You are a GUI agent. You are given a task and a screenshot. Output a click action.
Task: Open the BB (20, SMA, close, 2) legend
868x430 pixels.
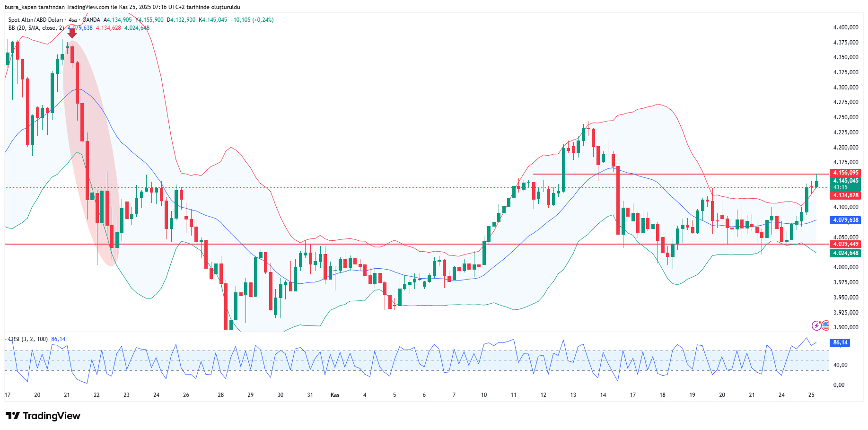tap(36, 28)
